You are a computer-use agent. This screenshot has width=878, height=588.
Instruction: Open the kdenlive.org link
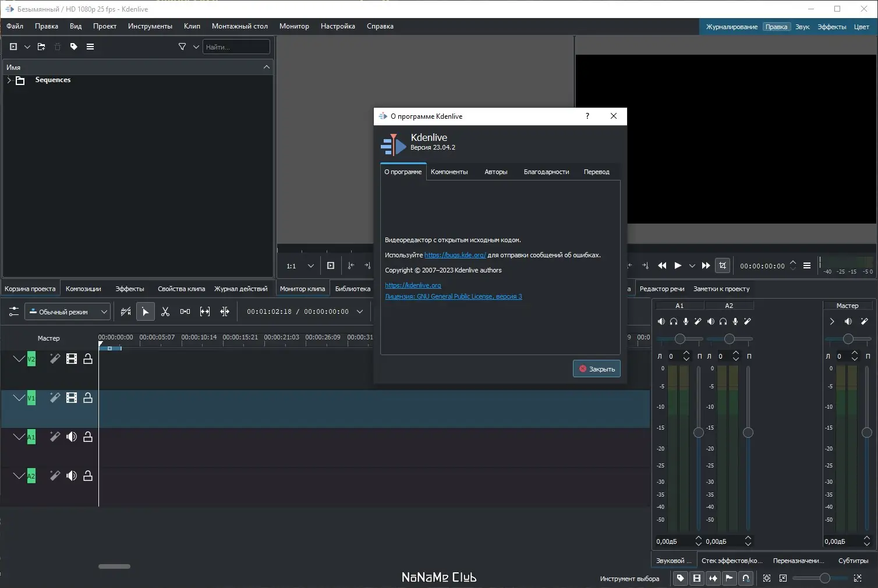(413, 285)
